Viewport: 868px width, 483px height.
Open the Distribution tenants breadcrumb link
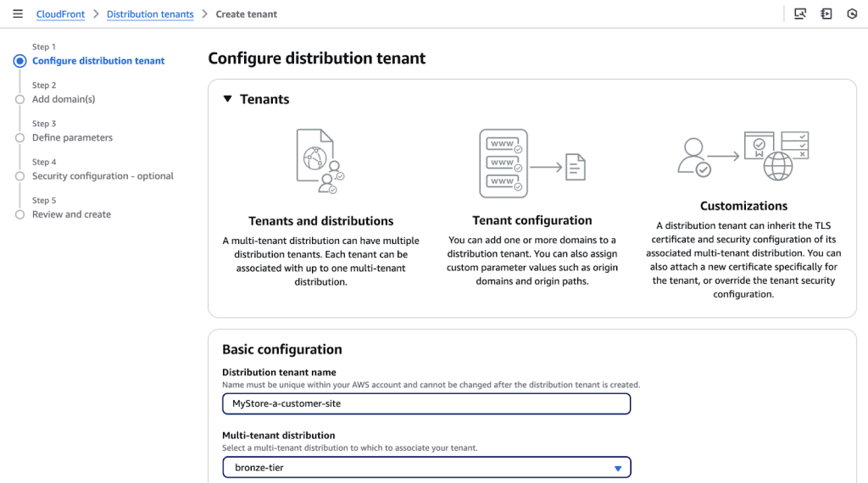150,14
